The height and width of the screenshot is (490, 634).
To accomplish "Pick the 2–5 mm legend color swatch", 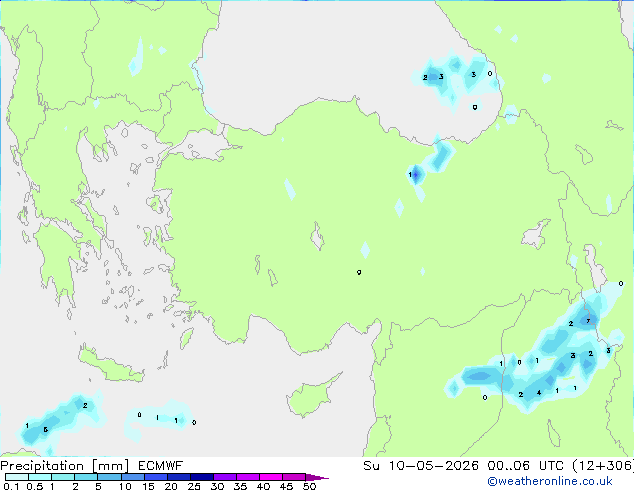I will [86, 477].
